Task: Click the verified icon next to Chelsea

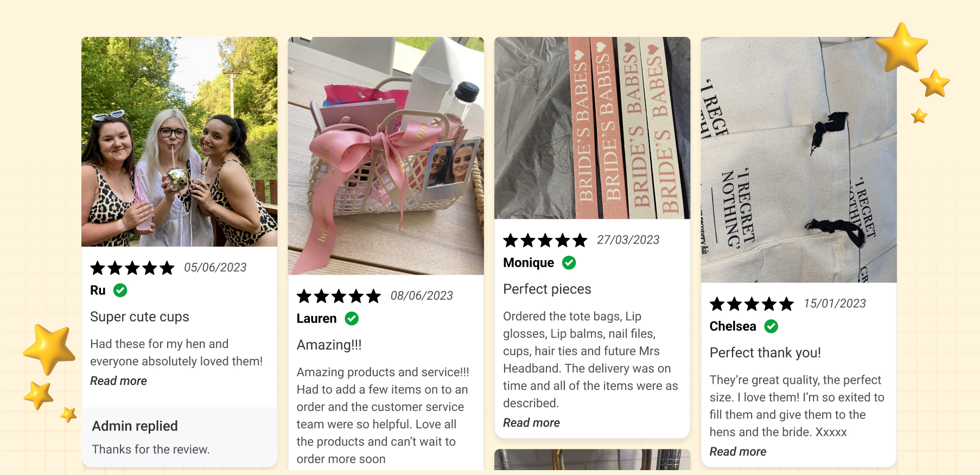Action: (x=771, y=326)
